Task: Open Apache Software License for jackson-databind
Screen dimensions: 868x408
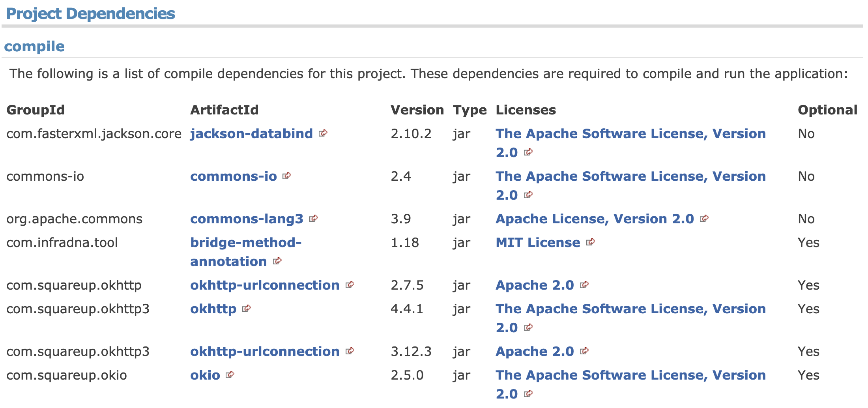Action: pos(630,134)
